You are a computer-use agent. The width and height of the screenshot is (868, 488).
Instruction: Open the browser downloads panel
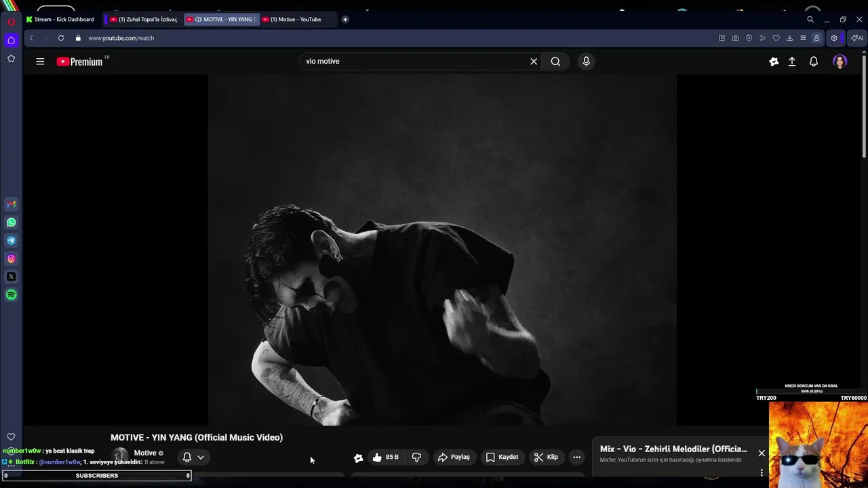[x=789, y=38]
